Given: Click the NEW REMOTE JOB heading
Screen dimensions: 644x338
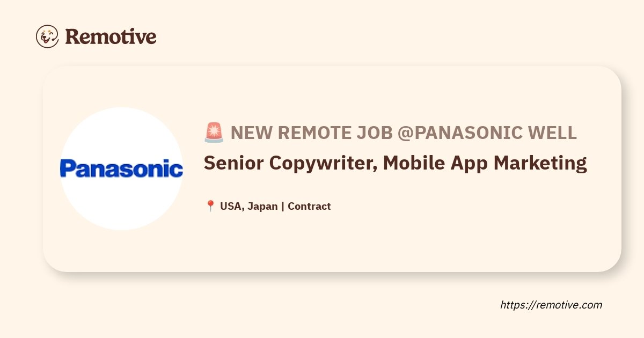Looking at the screenshot, I should tap(312, 133).
